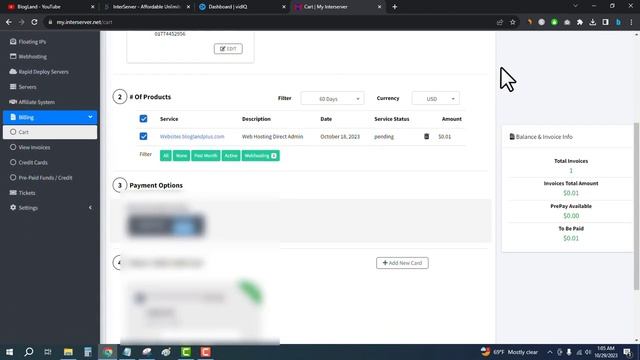
Task: Share this page from the address bar
Action: [x=500, y=22]
